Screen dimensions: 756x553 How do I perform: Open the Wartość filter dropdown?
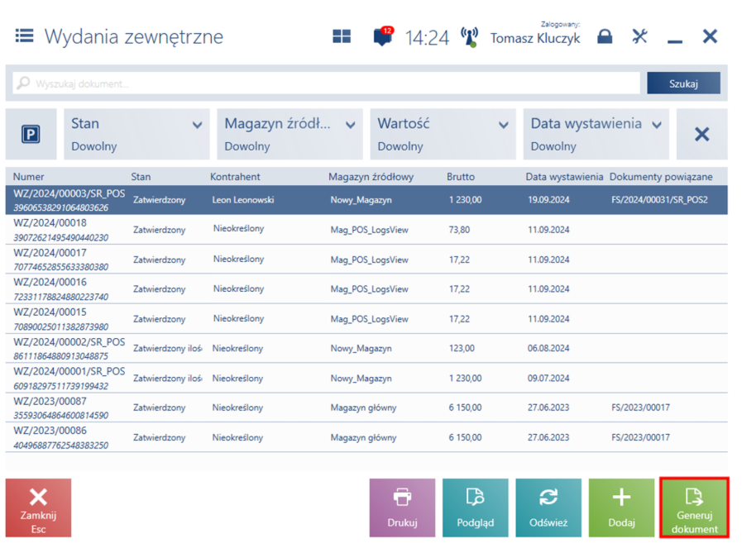pyautogui.click(x=443, y=134)
